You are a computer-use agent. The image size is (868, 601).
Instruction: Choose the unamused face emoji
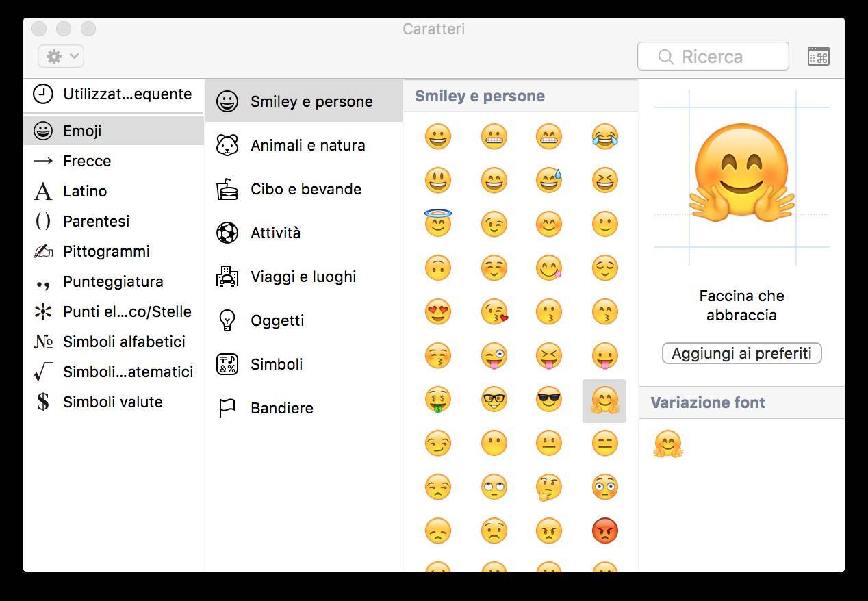pyautogui.click(x=438, y=487)
